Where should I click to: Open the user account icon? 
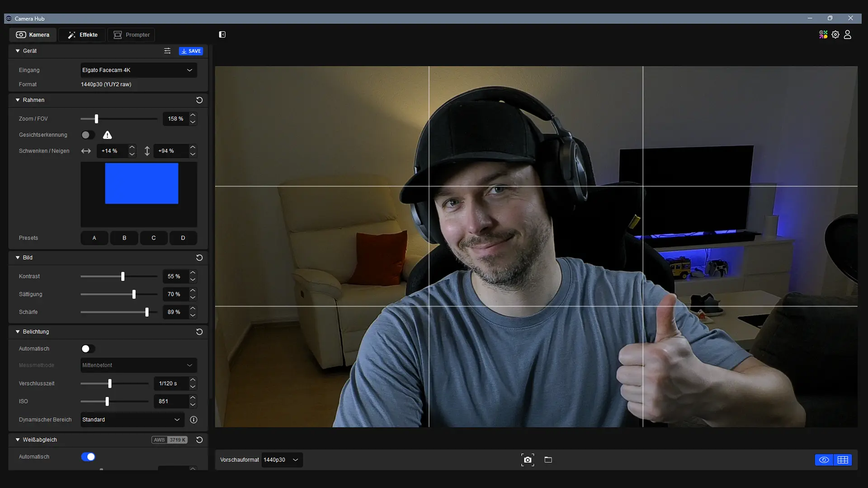[x=848, y=35]
